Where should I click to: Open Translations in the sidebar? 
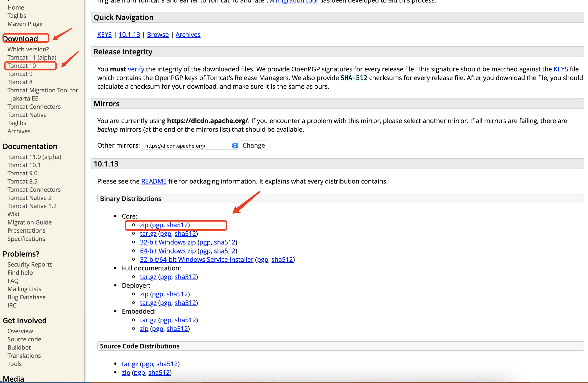[x=24, y=355]
